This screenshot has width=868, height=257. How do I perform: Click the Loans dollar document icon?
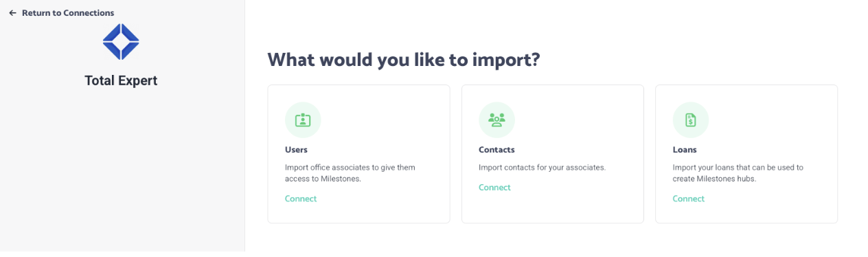[x=691, y=120]
